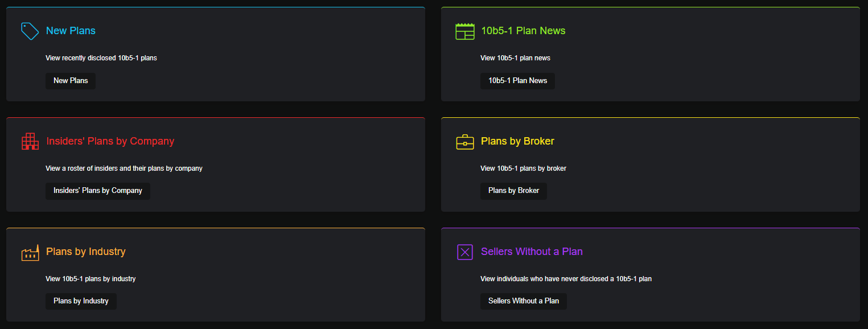Open the green 10b5-1 Plan News heading
This screenshot has width=868, height=329.
coord(523,31)
